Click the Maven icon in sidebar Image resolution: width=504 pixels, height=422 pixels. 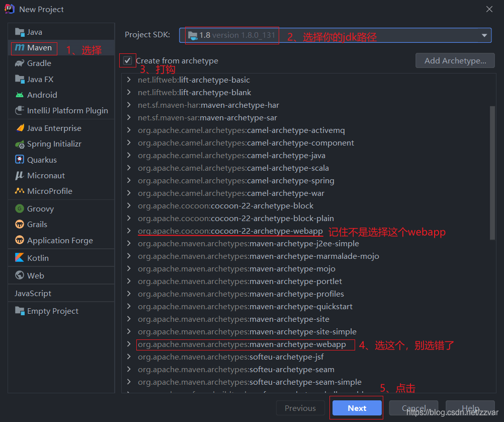pyautogui.click(x=20, y=48)
